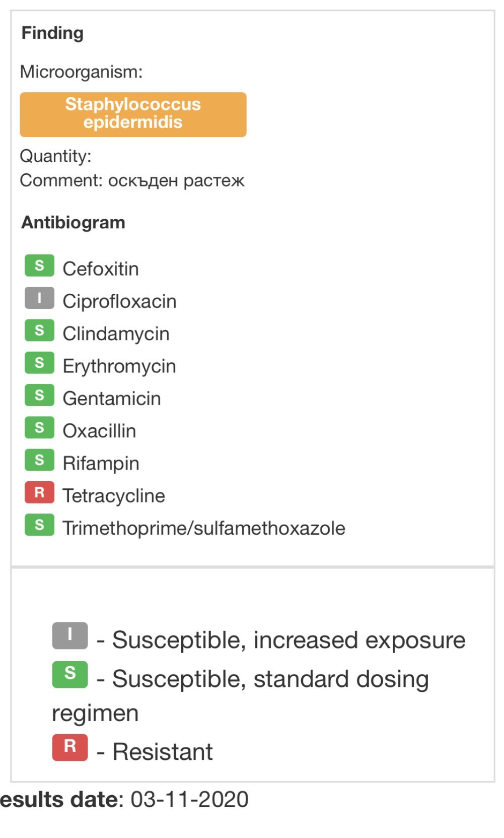504x838 pixels.
Task: Click the S badge next to Gentamicin
Action: (39, 395)
